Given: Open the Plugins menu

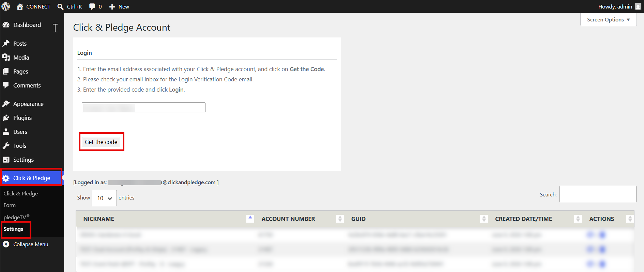Looking at the screenshot, I should [x=22, y=118].
